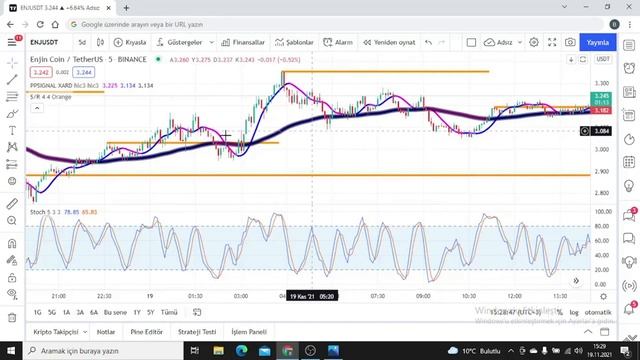Click the blue Yayınla publish button

(x=598, y=42)
